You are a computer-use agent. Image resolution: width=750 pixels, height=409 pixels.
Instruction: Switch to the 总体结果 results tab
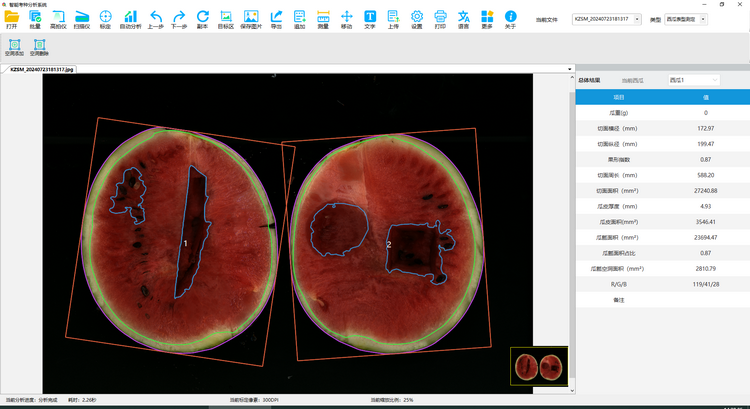[x=589, y=80]
